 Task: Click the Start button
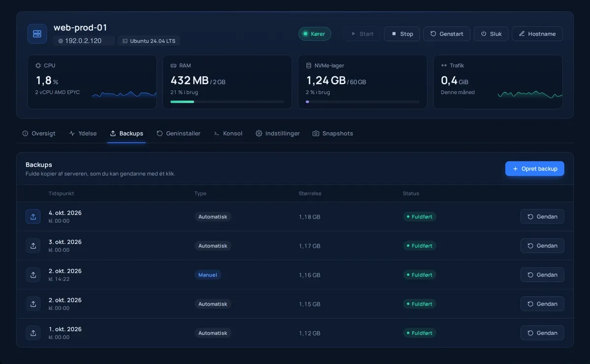[362, 34]
